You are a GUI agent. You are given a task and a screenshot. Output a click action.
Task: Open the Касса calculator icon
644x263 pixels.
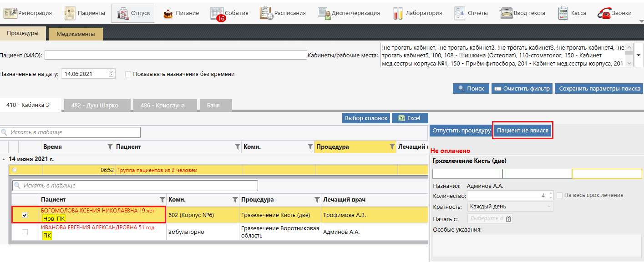(563, 13)
